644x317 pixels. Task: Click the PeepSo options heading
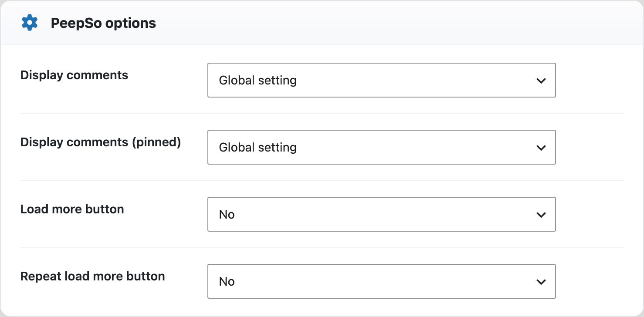click(103, 23)
